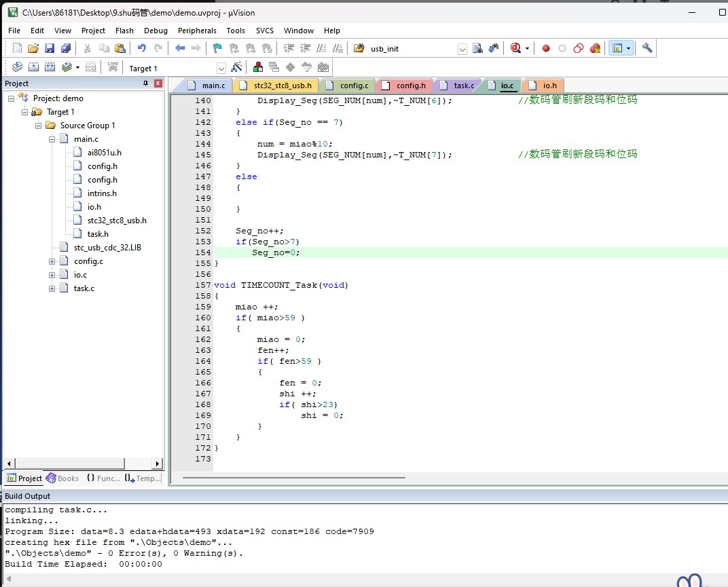Open the usb_init find combo dropdown
Screen dimensions: 728x587
462,49
